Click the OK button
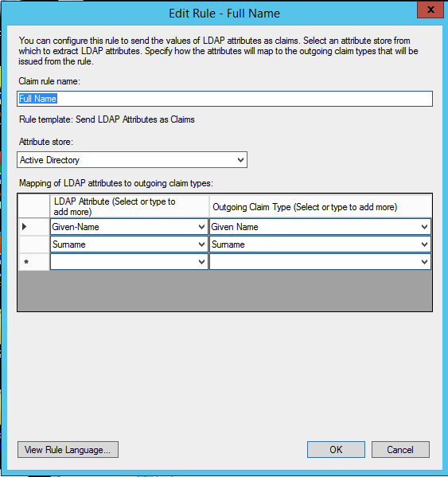 pyautogui.click(x=336, y=449)
